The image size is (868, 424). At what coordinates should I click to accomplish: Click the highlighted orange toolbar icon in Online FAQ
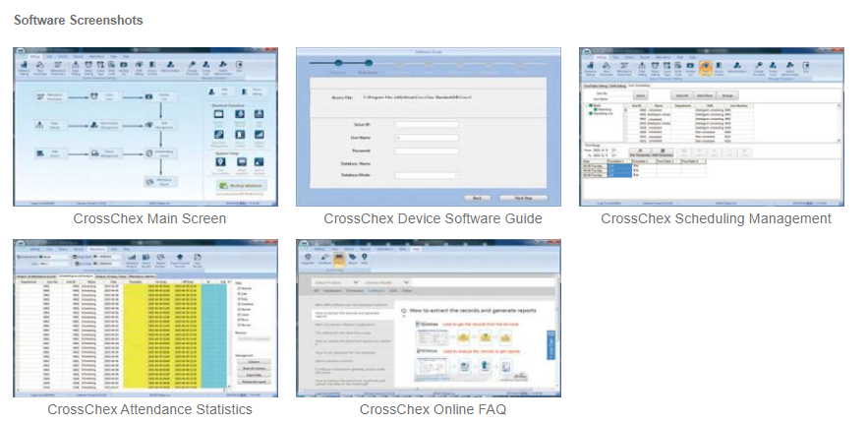[x=339, y=261]
